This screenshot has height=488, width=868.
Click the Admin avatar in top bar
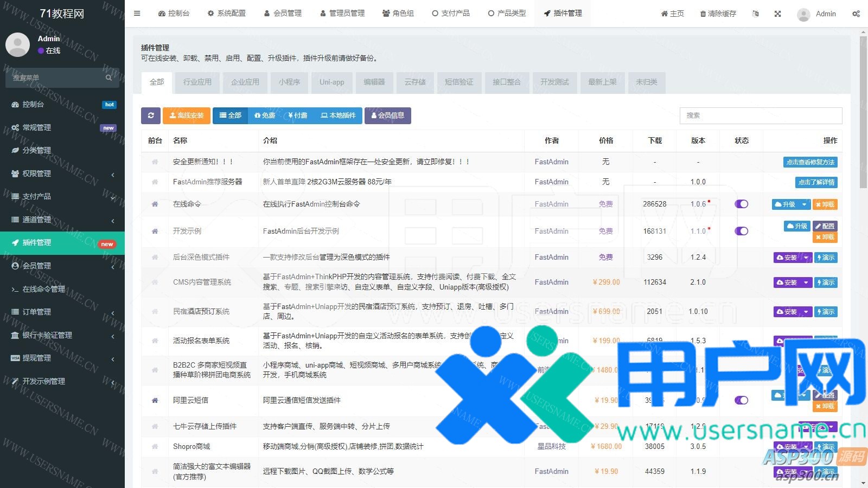(803, 14)
